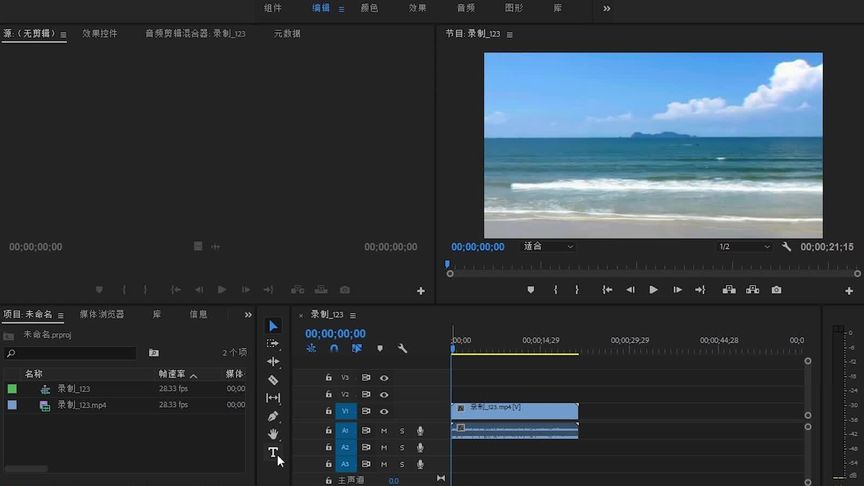This screenshot has width=864, height=486.
Task: Open the 媒体浏览器 panel tab
Action: click(x=102, y=314)
